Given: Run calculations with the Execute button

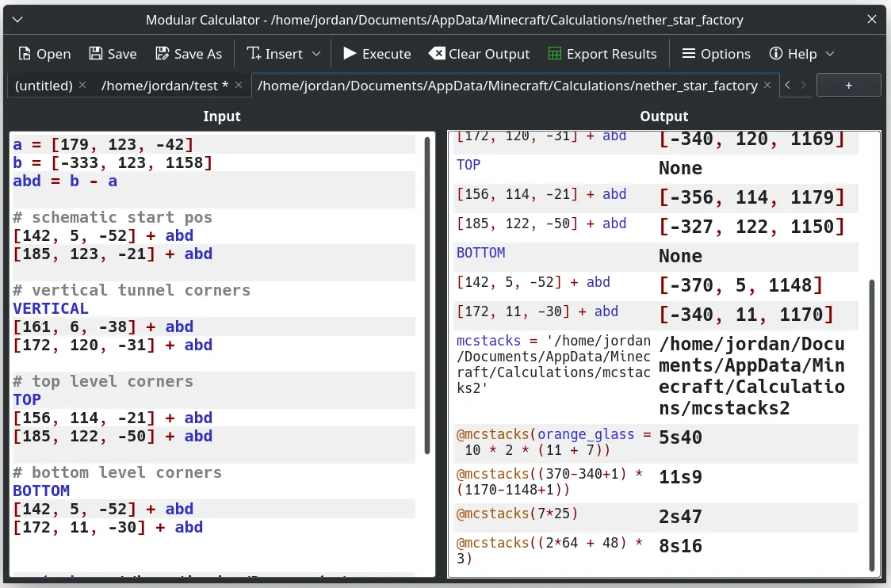Looking at the screenshot, I should pyautogui.click(x=377, y=54).
